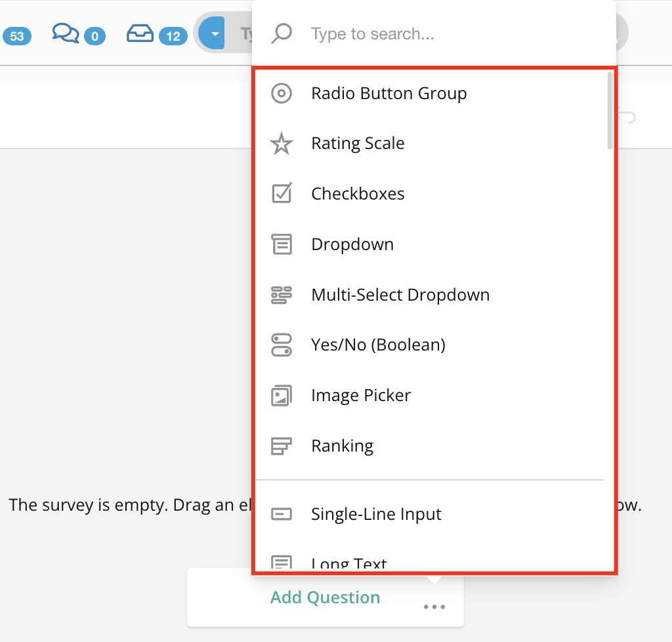Screen dimensions: 672x642
Task: Open the chat messages icon with 0 badge
Action: point(66,33)
